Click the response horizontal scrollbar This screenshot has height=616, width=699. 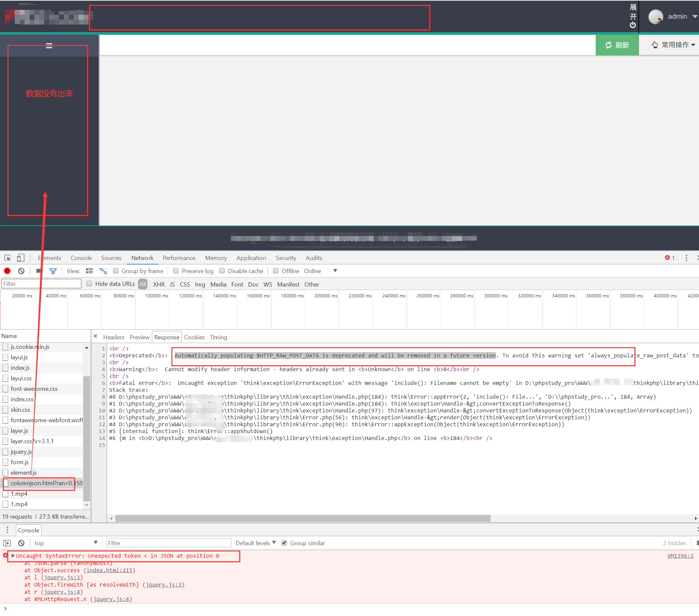pyautogui.click(x=303, y=519)
